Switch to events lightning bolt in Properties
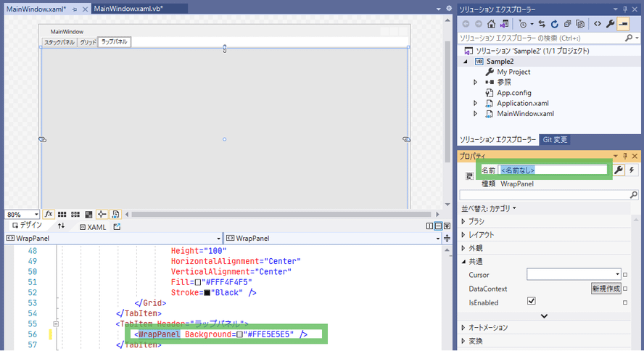Screen dimensions: 644x351 (632, 170)
